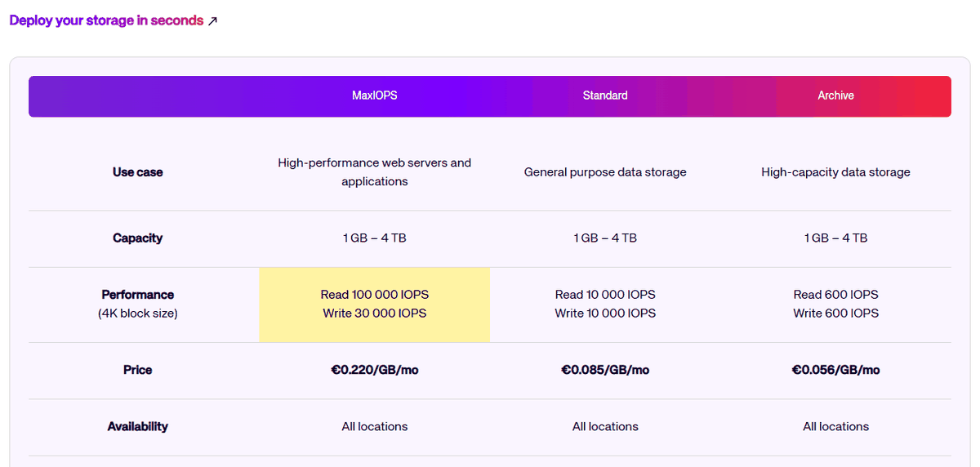
Task: Click the 'Write 10 000 IOPS' value
Action: [605, 314]
